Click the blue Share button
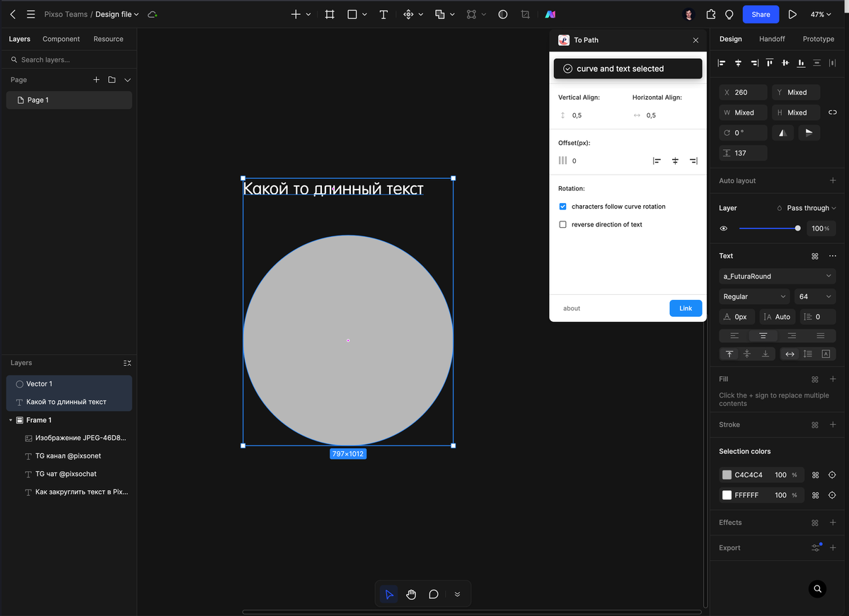This screenshot has width=849, height=616. 761,14
